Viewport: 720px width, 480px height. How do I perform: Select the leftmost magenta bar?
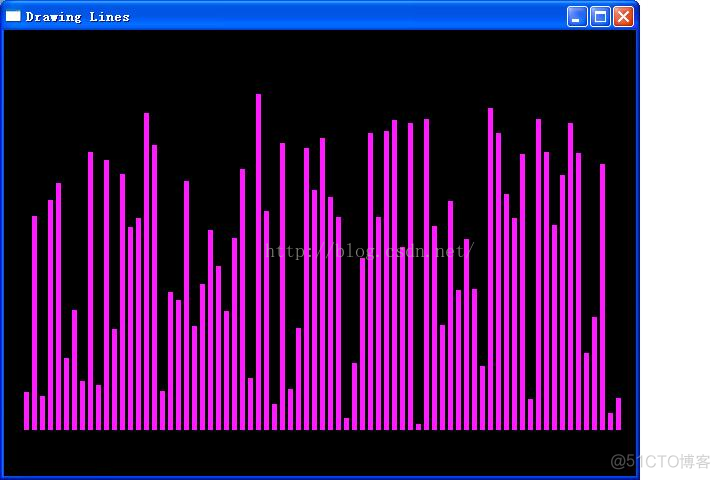coord(27,411)
